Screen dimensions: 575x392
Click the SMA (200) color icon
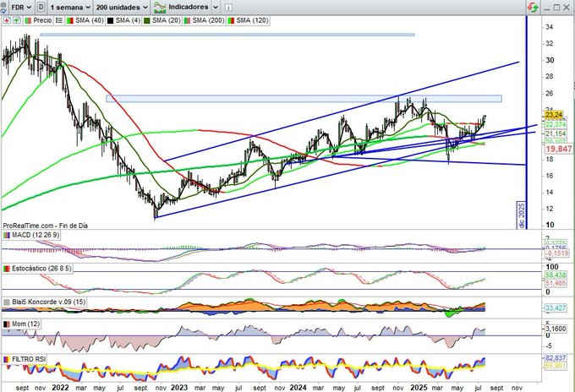(187, 20)
